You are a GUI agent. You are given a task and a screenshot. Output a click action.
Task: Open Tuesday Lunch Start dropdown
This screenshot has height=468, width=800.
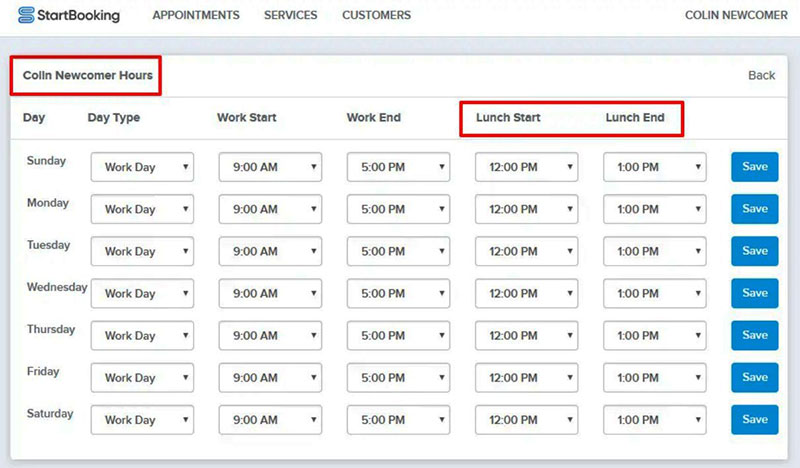click(527, 251)
